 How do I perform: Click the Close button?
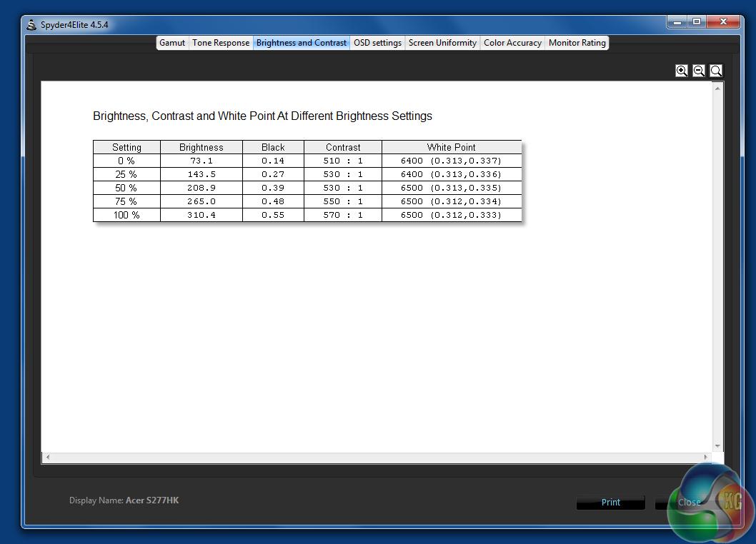(689, 503)
